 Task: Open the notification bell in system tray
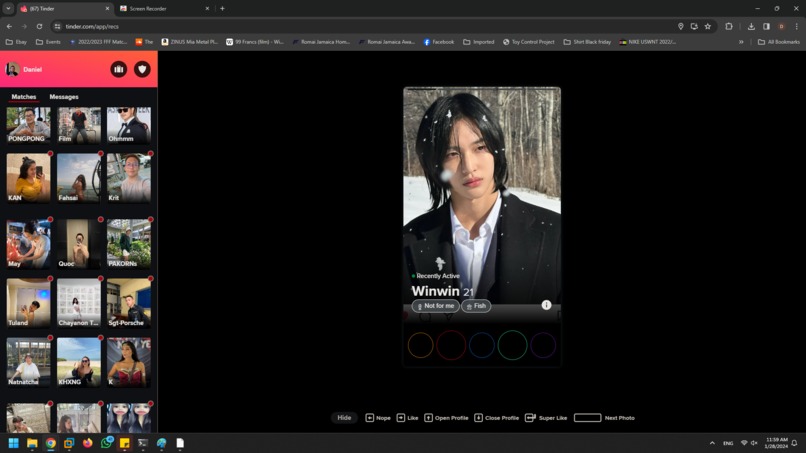coord(794,443)
